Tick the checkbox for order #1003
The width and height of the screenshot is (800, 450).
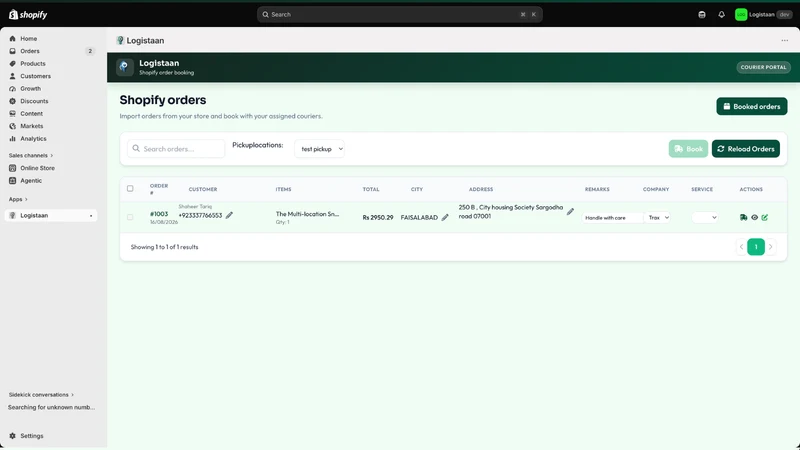pos(130,217)
